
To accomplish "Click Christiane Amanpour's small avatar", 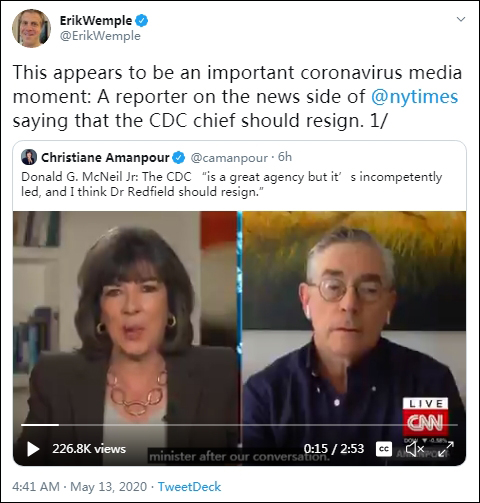I will (x=29, y=157).
